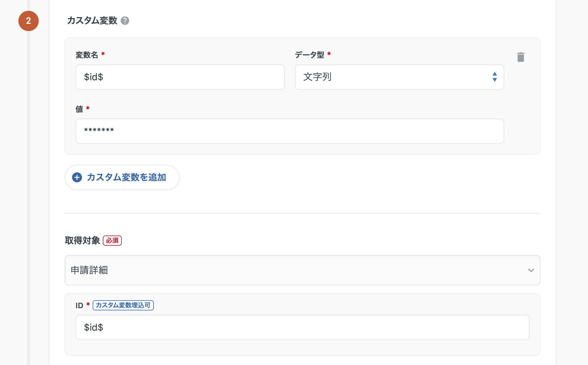The image size is (588, 365).
Task: Click into the 値 masked input field
Action: coord(290,131)
